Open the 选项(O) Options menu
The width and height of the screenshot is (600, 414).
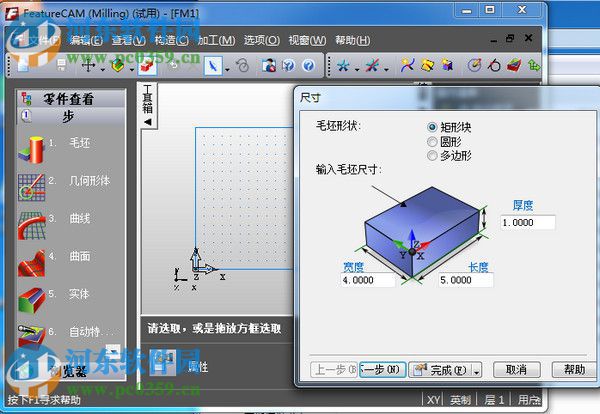pyautogui.click(x=262, y=40)
